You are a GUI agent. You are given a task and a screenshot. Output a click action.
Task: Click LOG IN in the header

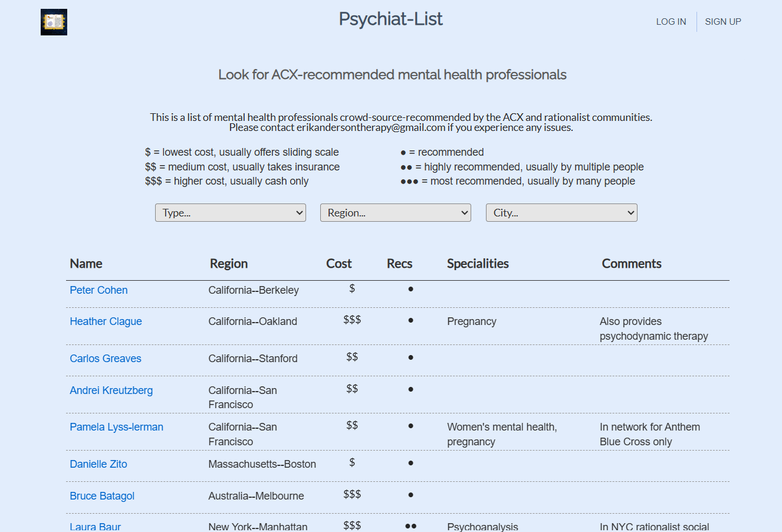click(671, 21)
